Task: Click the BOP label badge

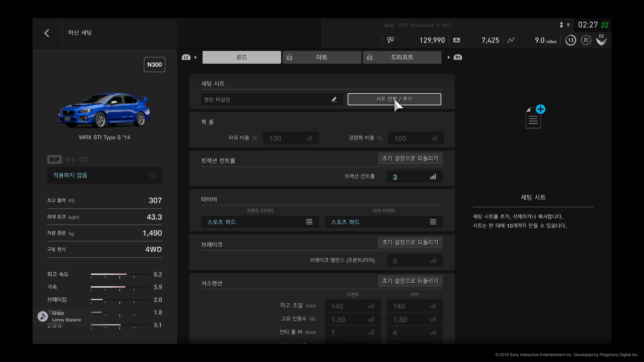Action: point(54,160)
